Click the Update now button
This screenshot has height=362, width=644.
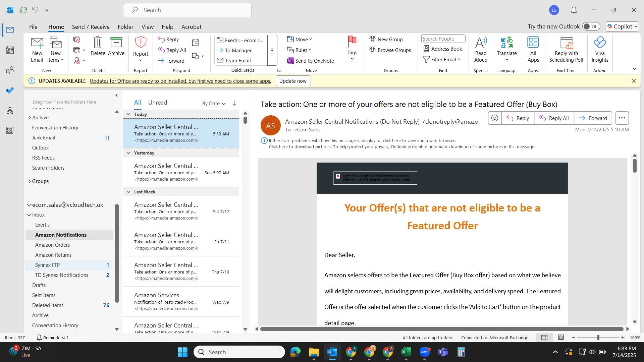(x=293, y=81)
